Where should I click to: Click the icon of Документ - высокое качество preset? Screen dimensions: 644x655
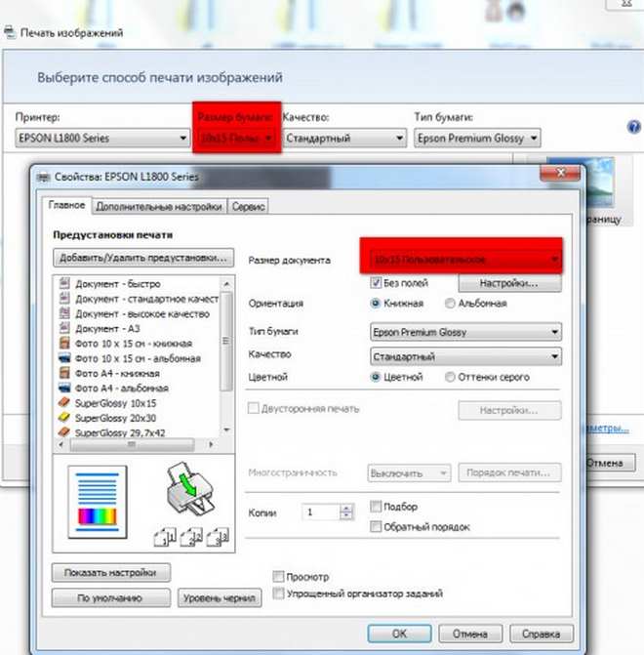pos(63,313)
